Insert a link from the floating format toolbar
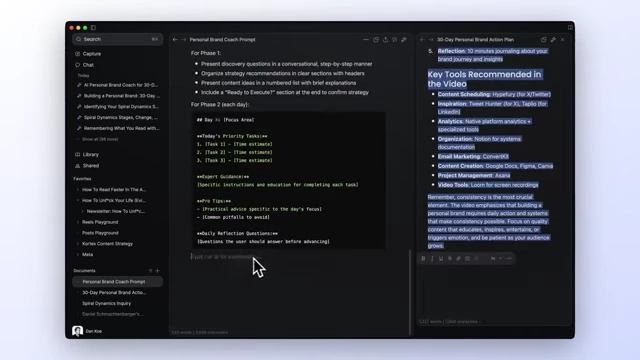 point(458,258)
